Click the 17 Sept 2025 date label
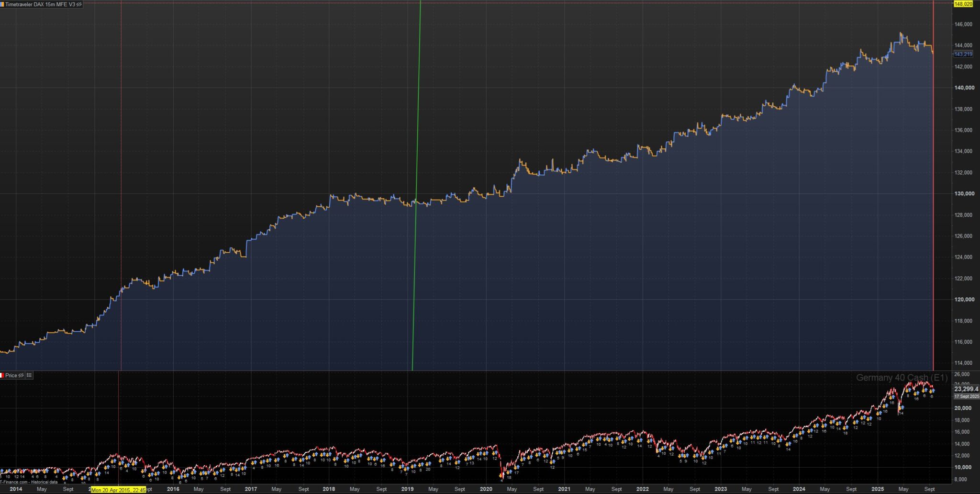The image size is (980, 494). pos(966,396)
